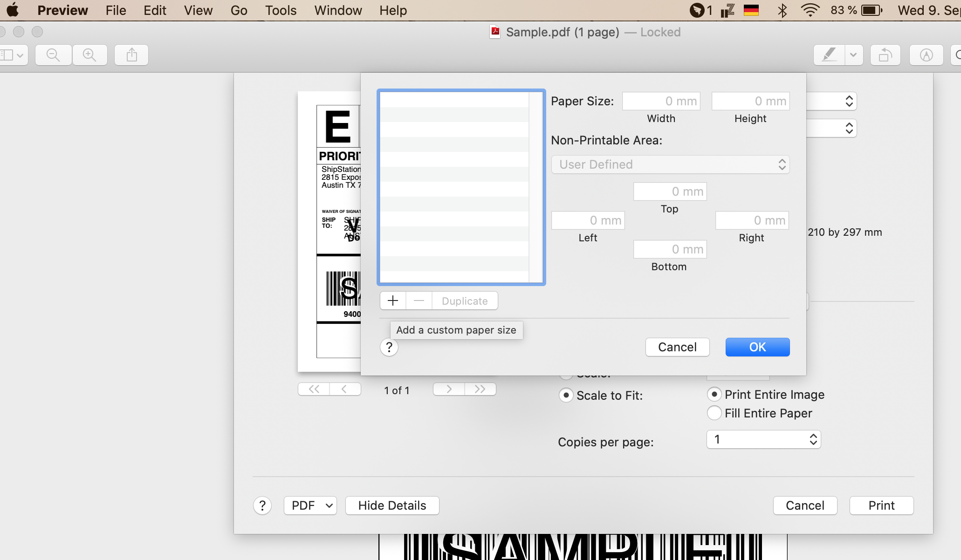961x560 pixels.
Task: Click the zoom out magnifier icon
Action: pos(53,55)
